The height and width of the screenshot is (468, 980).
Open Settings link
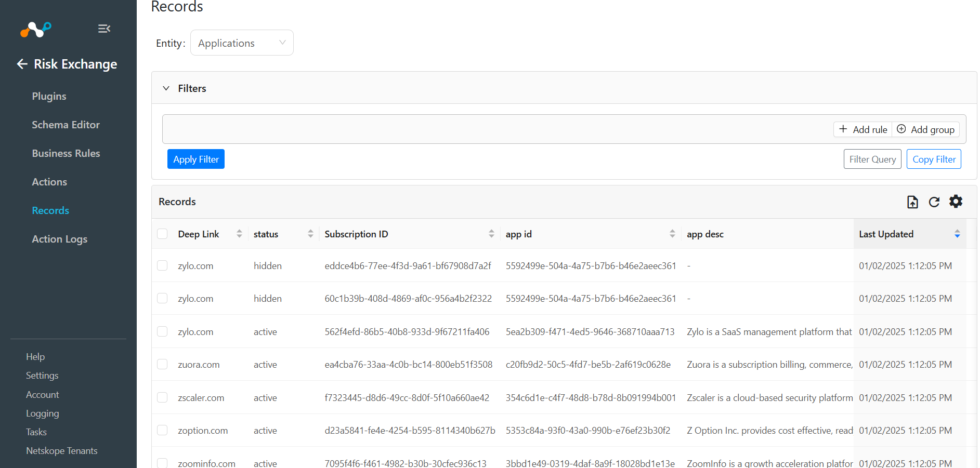coord(42,376)
